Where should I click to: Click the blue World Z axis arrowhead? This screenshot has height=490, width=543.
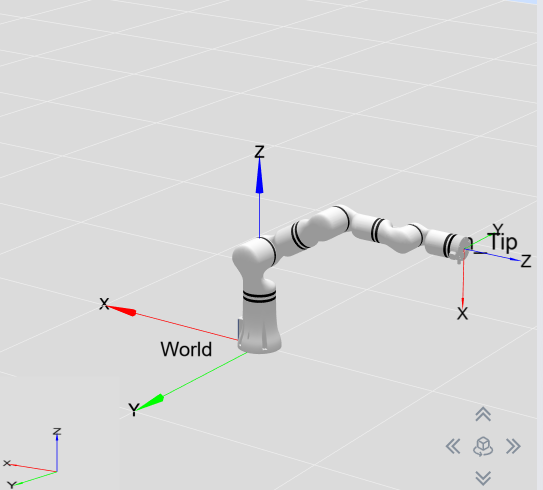coord(259,176)
